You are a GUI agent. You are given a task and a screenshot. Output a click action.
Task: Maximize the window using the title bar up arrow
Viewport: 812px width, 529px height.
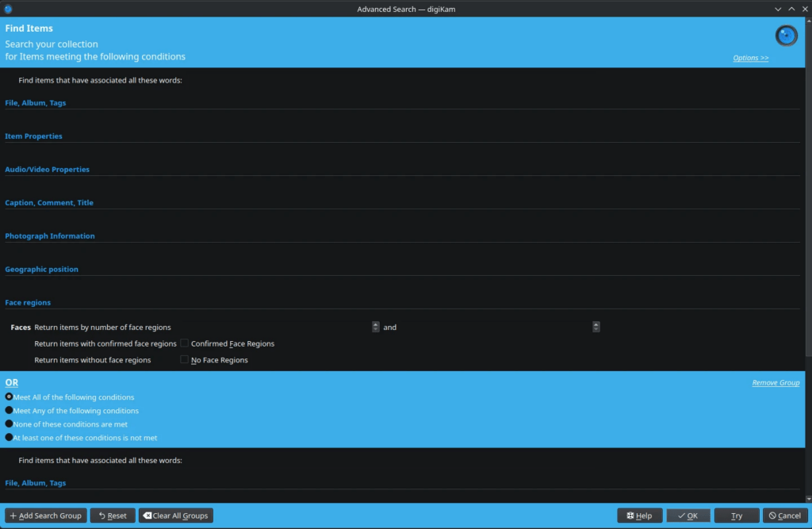pos(791,9)
